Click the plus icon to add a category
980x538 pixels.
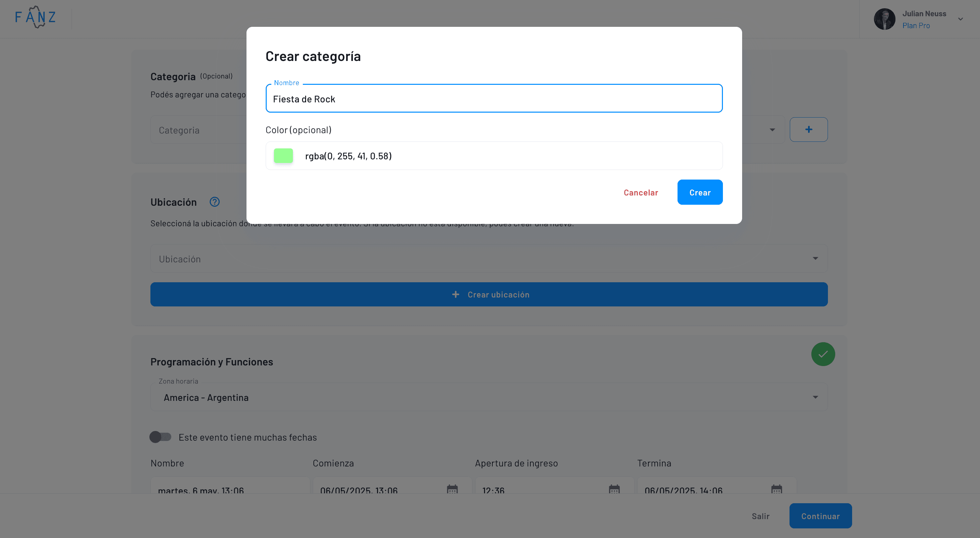(x=808, y=129)
